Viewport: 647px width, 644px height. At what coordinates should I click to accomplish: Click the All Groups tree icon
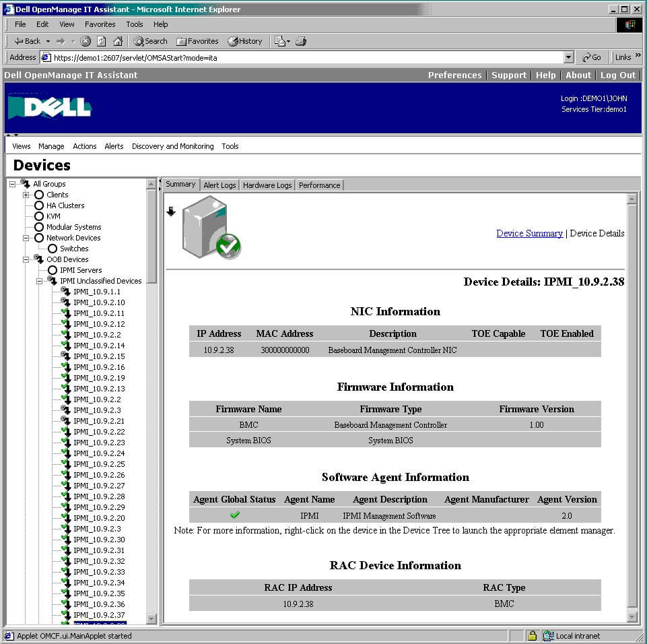coord(26,183)
